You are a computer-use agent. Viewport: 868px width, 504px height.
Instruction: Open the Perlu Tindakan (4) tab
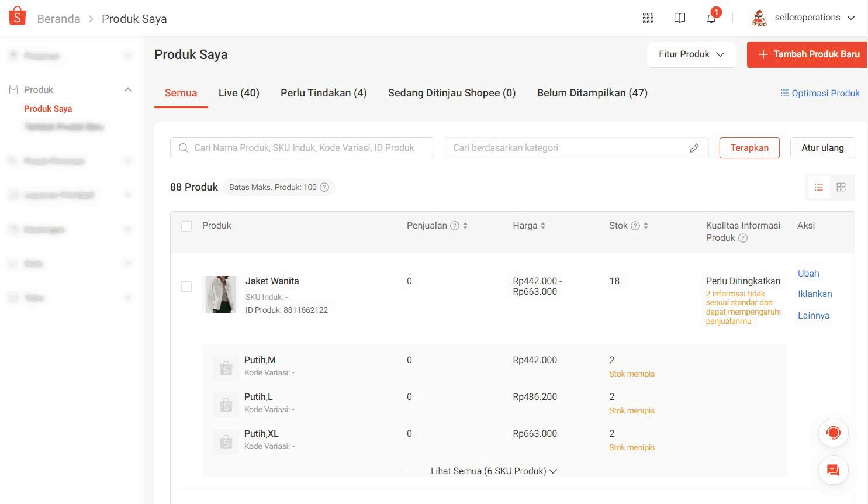(323, 93)
